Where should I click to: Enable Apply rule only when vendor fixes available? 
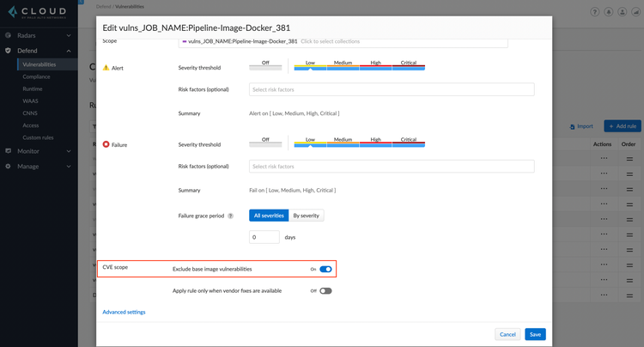coord(325,291)
